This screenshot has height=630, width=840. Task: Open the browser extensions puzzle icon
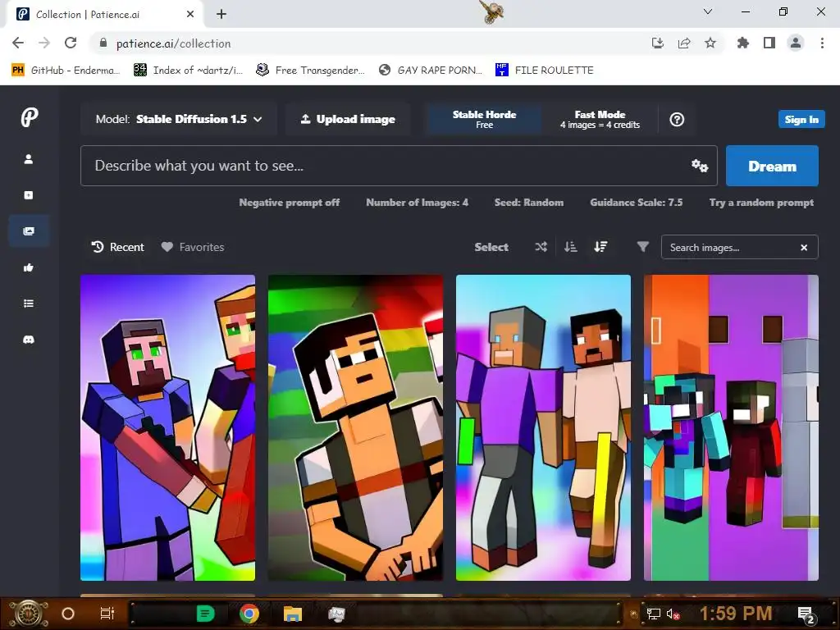(x=742, y=43)
